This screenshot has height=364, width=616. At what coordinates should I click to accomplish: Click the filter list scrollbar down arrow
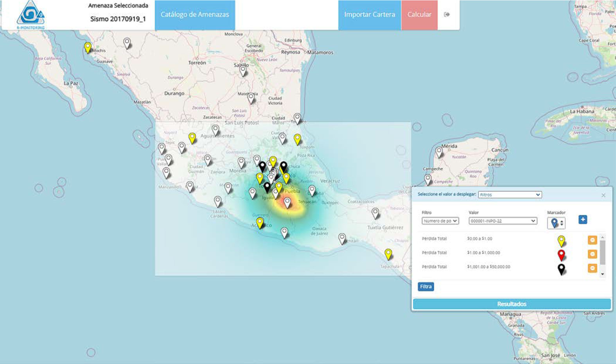tap(602, 274)
